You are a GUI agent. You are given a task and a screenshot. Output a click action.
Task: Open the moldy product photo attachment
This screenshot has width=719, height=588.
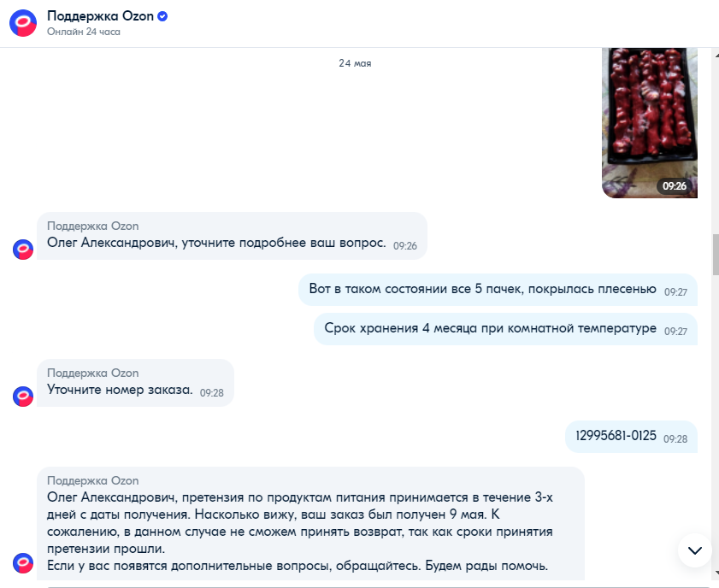(649, 123)
